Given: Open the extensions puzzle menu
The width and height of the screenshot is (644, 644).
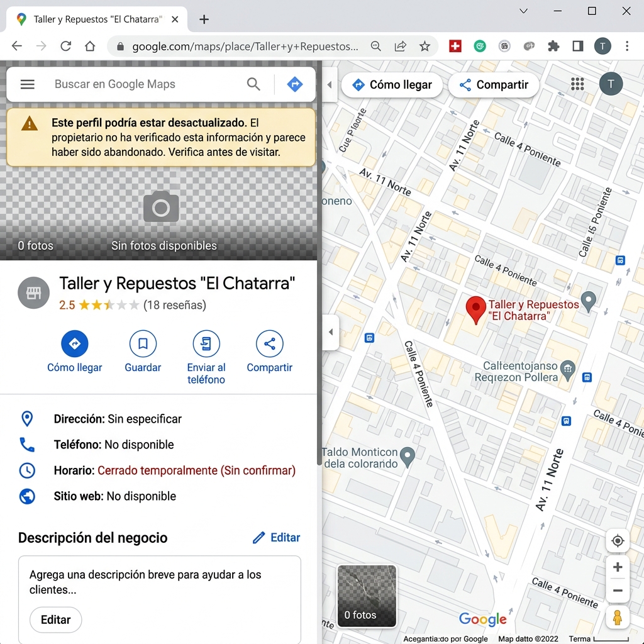Looking at the screenshot, I should pyautogui.click(x=553, y=46).
